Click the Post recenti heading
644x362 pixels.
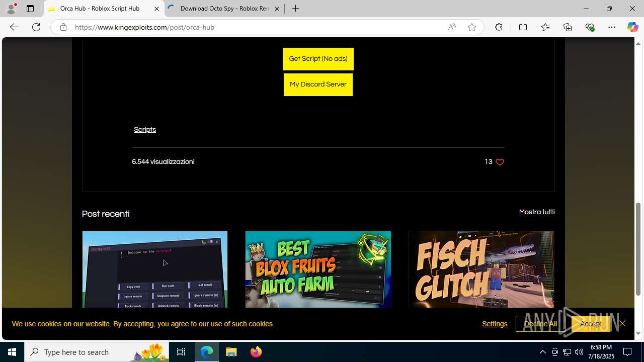[x=106, y=214]
